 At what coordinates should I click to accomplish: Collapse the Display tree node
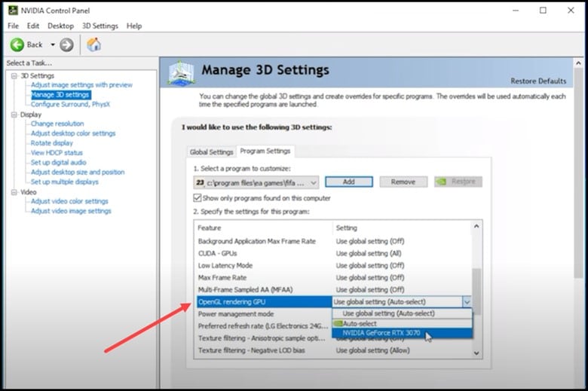coord(14,115)
